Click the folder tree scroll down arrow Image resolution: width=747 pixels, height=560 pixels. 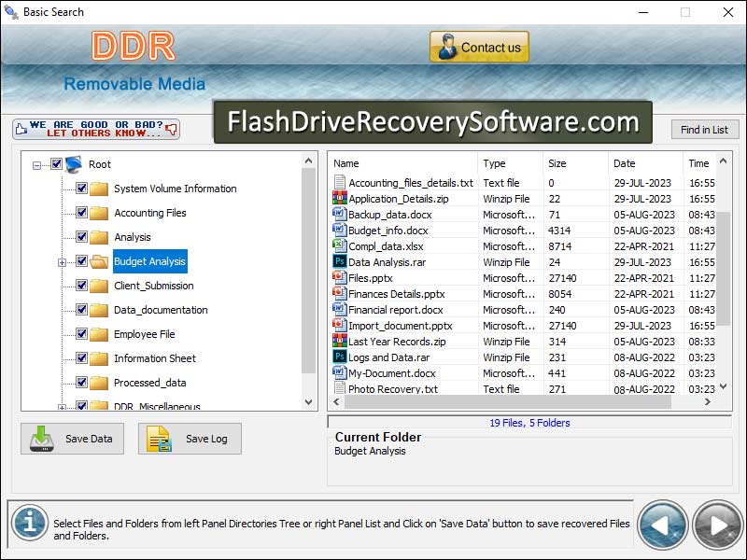tap(309, 402)
